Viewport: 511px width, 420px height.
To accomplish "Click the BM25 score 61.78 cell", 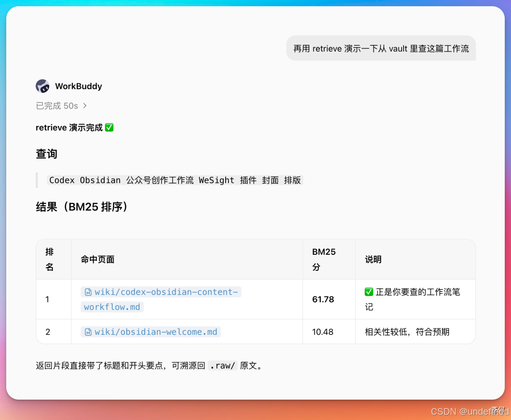I will pyautogui.click(x=329, y=299).
